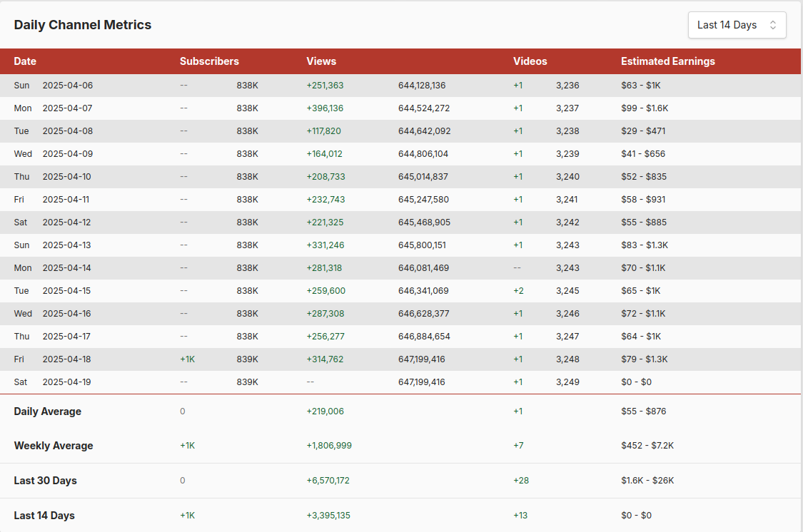This screenshot has width=803, height=532.
Task: Click earnings value "$58 - $931"
Action: click(643, 200)
